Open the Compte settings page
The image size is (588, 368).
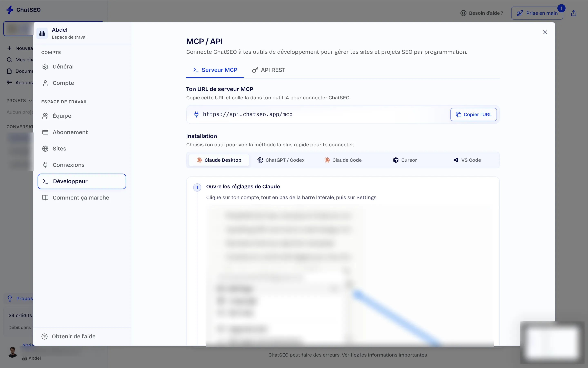coord(82,83)
